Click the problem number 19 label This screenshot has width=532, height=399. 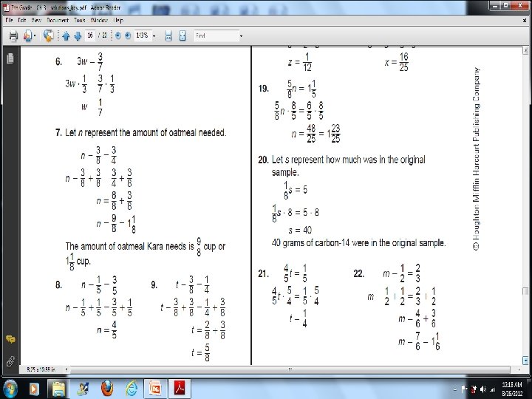coord(263,89)
